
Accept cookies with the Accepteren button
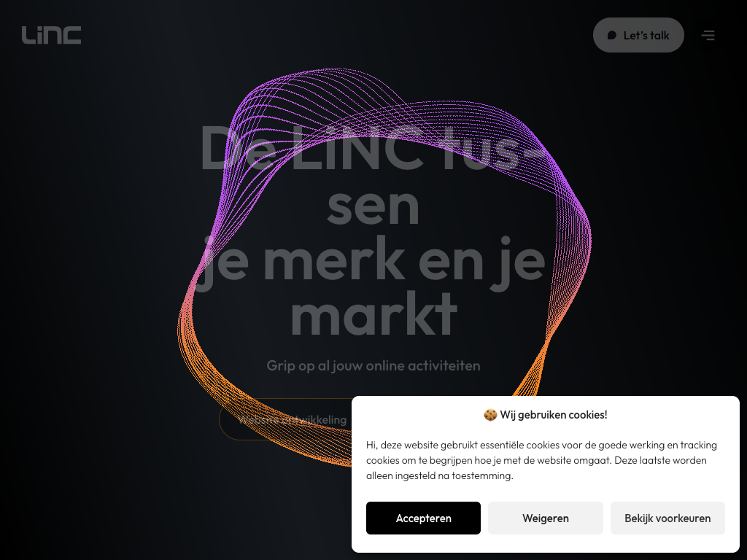[x=423, y=518]
